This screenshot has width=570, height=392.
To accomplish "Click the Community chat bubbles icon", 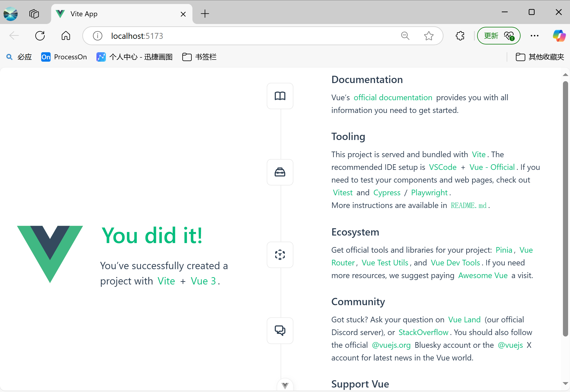I will [x=280, y=330].
